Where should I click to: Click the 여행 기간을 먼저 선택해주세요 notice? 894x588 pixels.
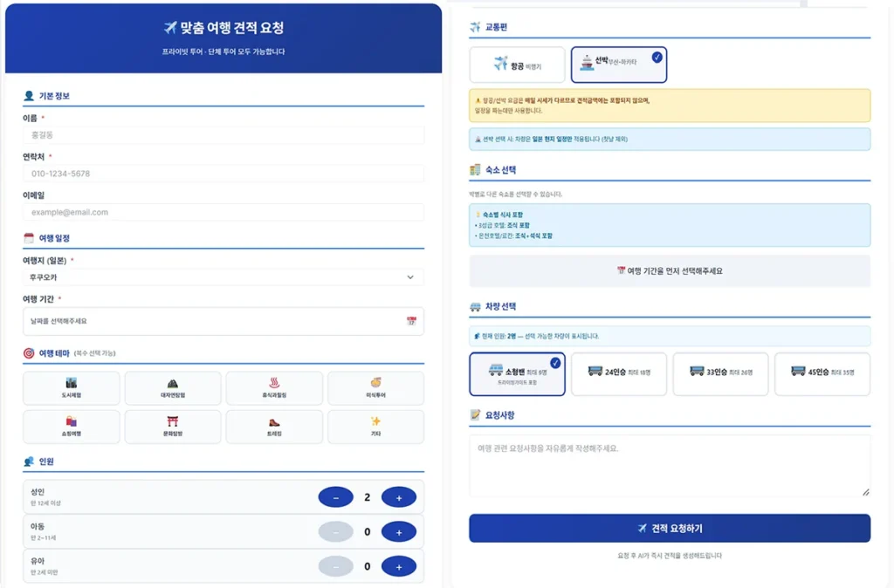(x=670, y=270)
